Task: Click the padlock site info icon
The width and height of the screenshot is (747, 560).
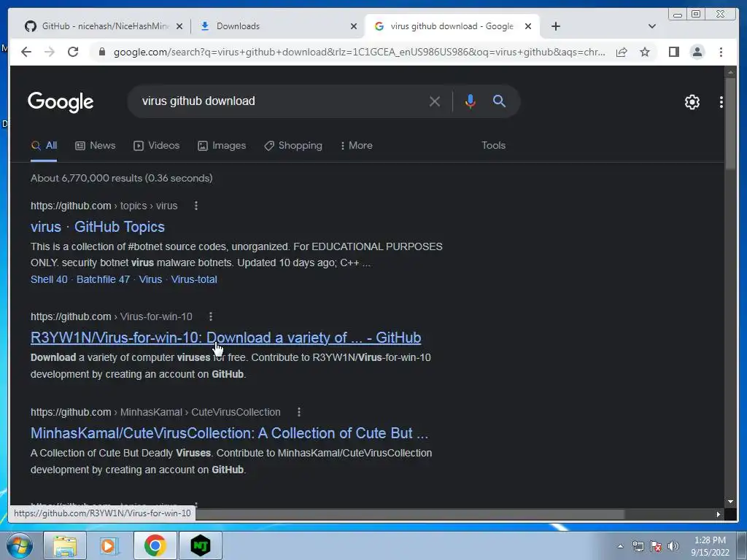Action: click(101, 52)
